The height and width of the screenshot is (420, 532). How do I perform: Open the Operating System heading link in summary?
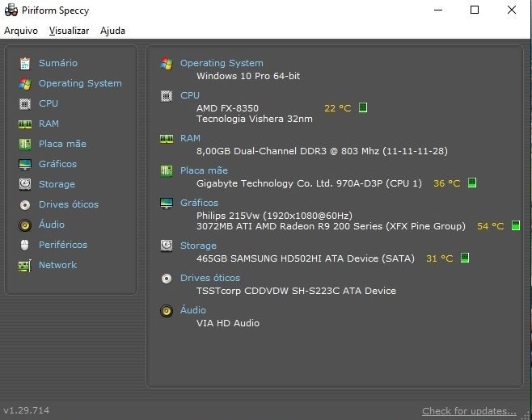click(222, 63)
